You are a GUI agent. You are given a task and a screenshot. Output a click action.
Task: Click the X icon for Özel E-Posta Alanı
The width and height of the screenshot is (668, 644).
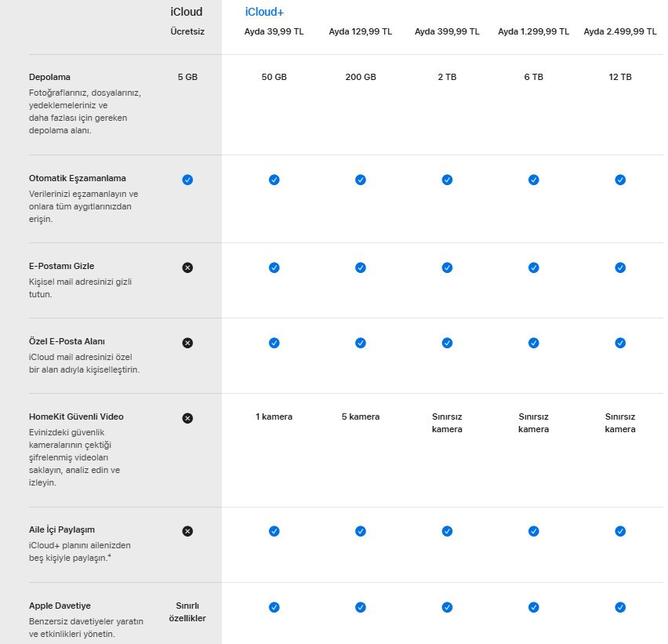187,343
